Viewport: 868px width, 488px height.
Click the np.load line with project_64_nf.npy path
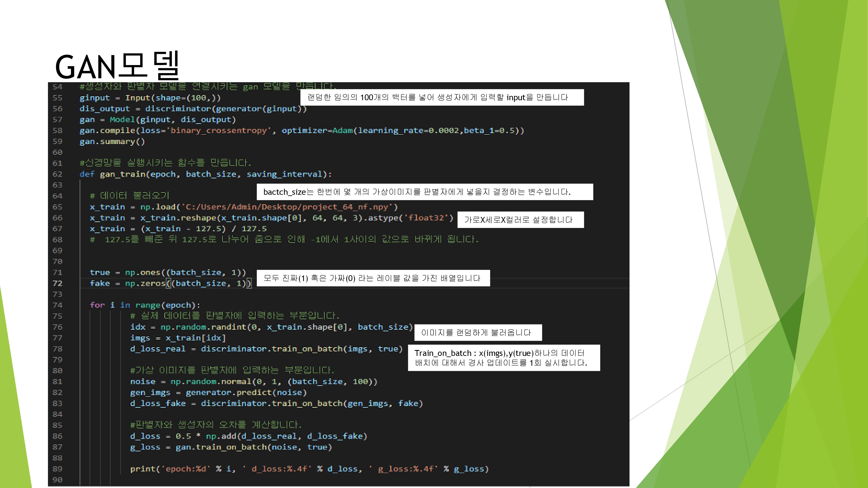click(x=244, y=207)
